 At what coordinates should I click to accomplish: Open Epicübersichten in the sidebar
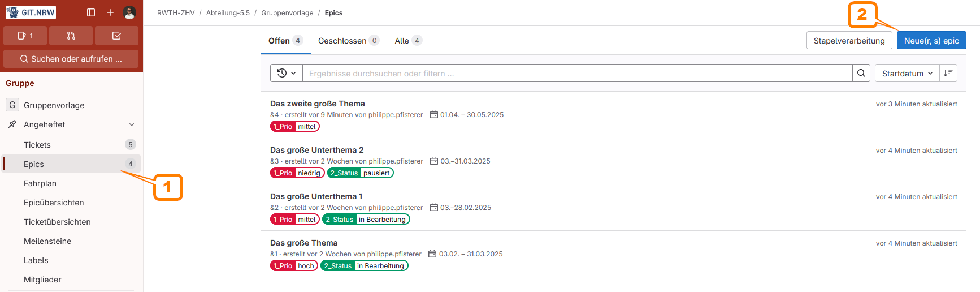pyautogui.click(x=71, y=203)
